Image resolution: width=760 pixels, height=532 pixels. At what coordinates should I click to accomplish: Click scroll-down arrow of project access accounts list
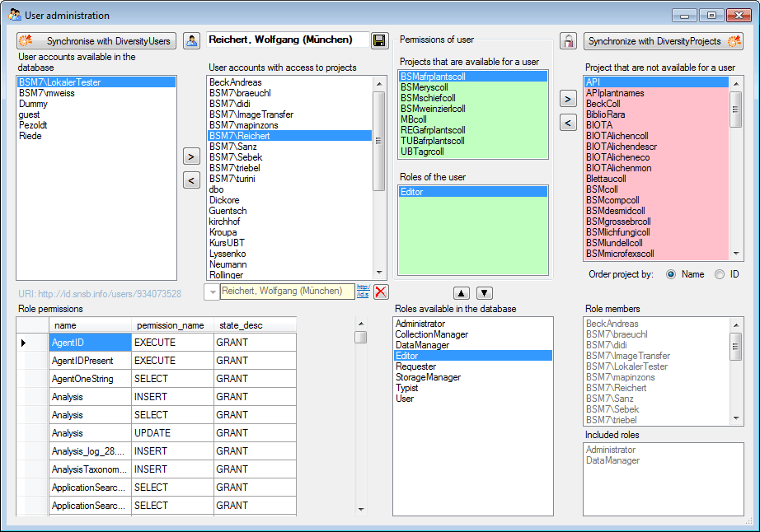pos(379,273)
